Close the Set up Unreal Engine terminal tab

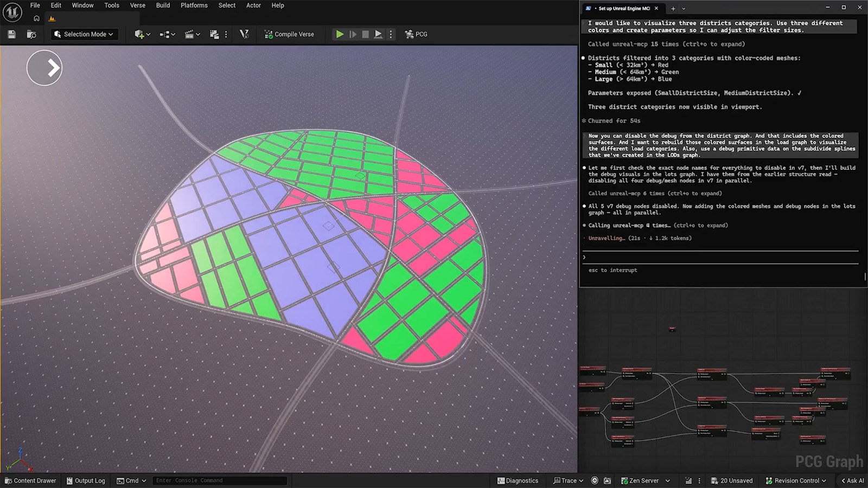click(x=656, y=8)
